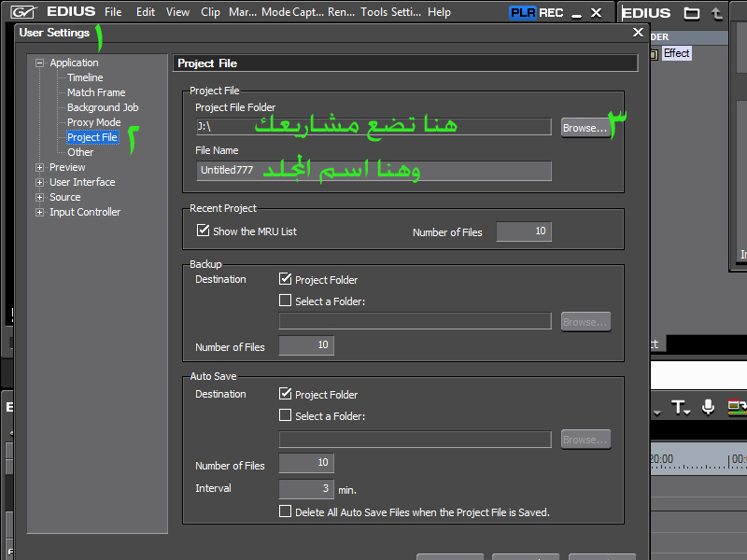This screenshot has height=560, width=747.
Task: Close the User Settings dialog
Action: (638, 33)
